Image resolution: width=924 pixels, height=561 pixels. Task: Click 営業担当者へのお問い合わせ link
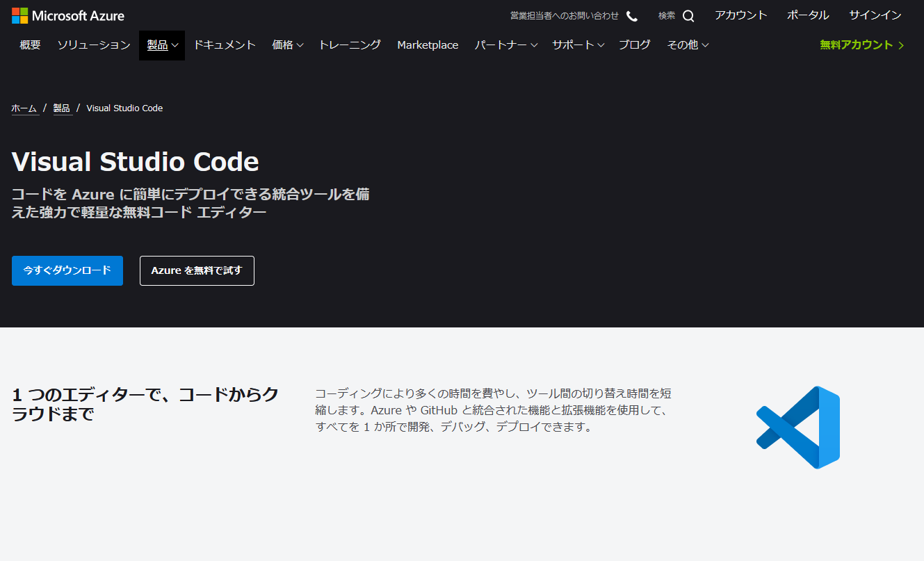[x=565, y=16]
